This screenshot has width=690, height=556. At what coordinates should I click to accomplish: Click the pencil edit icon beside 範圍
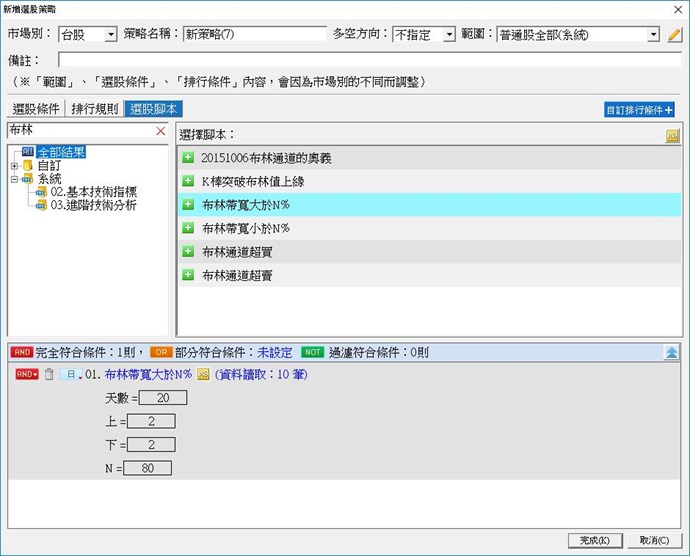click(x=674, y=34)
